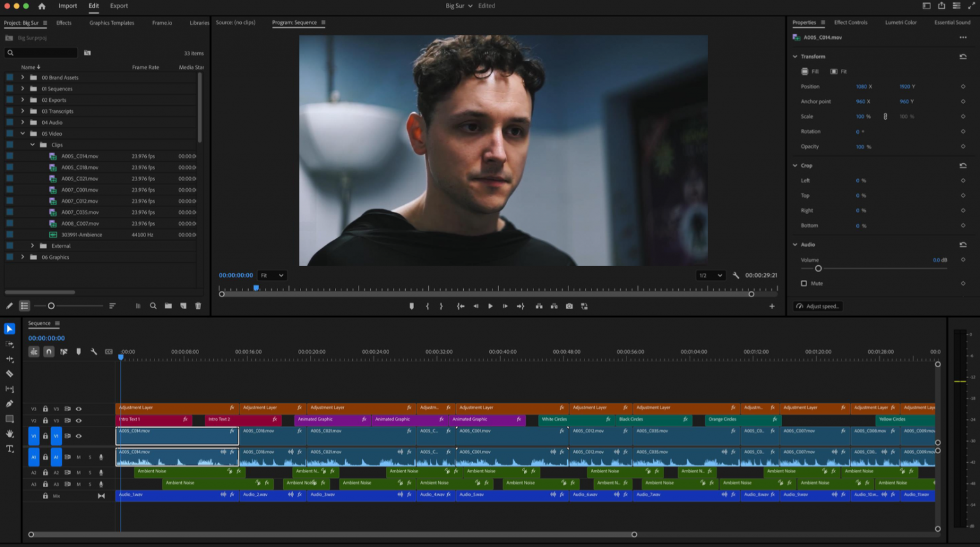The image size is (980, 547).
Task: Mute the A2 audio track
Action: (x=78, y=472)
